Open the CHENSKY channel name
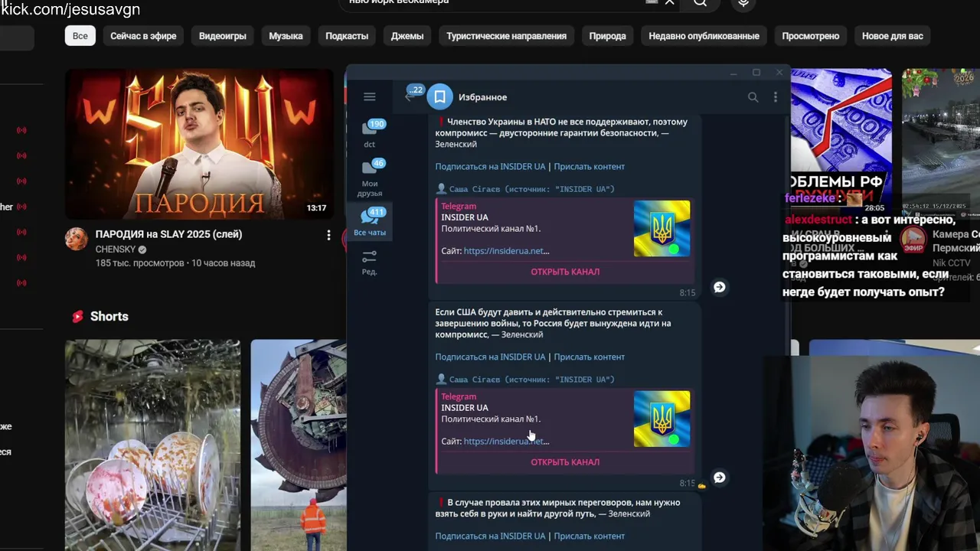Image resolution: width=980 pixels, height=551 pixels. point(115,249)
